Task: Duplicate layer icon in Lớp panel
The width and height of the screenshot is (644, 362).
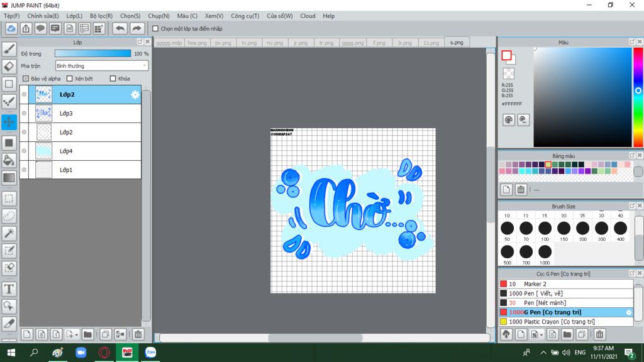Action: [106, 334]
